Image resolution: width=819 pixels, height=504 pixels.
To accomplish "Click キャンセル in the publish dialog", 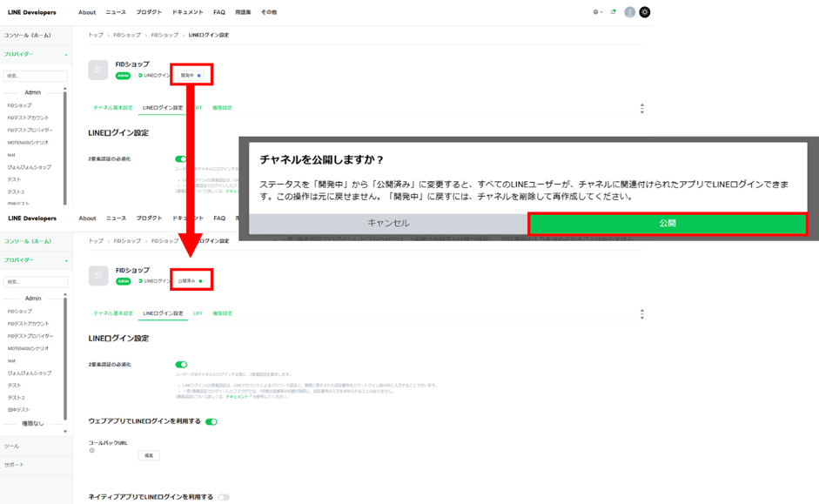I will point(388,224).
